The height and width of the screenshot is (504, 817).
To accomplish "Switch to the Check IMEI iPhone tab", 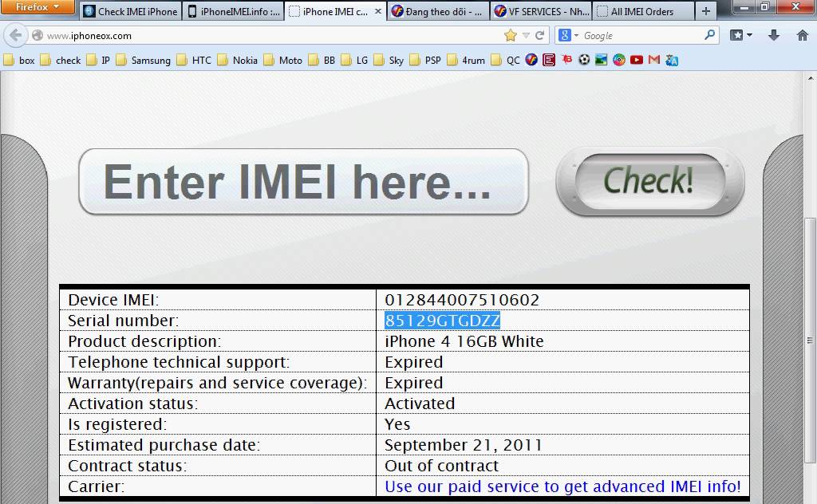I will pos(132,11).
